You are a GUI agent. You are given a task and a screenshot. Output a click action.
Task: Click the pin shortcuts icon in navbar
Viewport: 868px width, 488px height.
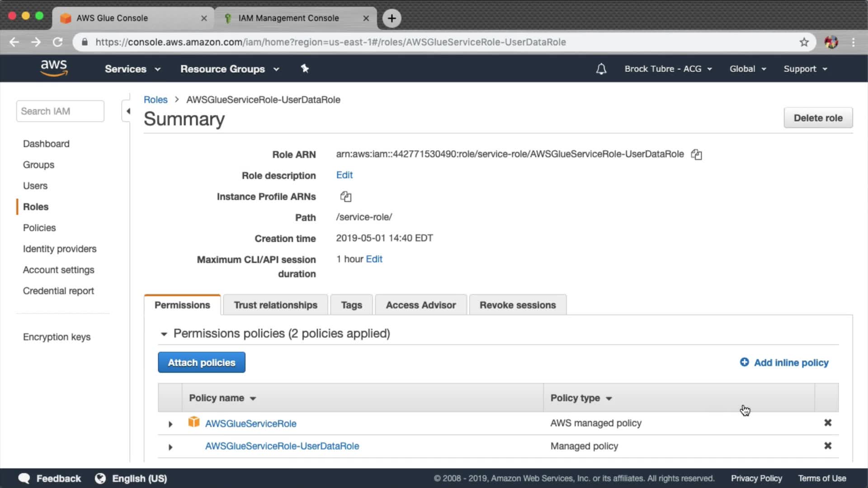pyautogui.click(x=305, y=69)
